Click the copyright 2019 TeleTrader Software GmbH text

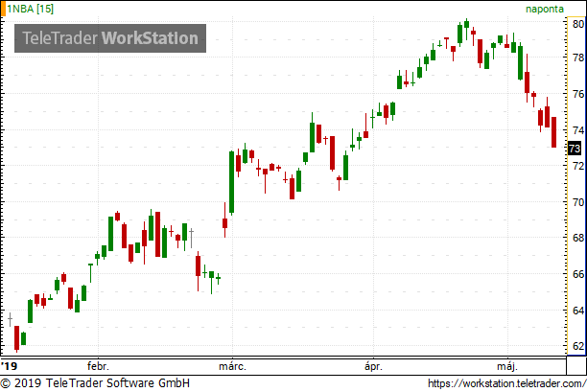(95, 383)
